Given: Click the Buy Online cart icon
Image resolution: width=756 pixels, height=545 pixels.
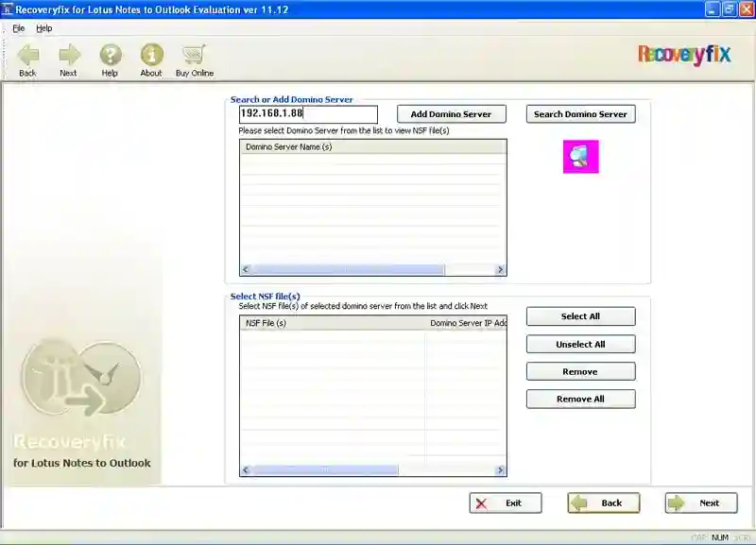Looking at the screenshot, I should (195, 56).
